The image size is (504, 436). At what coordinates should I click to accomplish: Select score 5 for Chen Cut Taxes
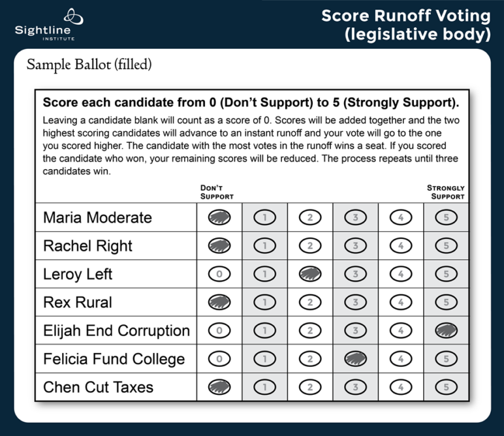[x=446, y=386]
